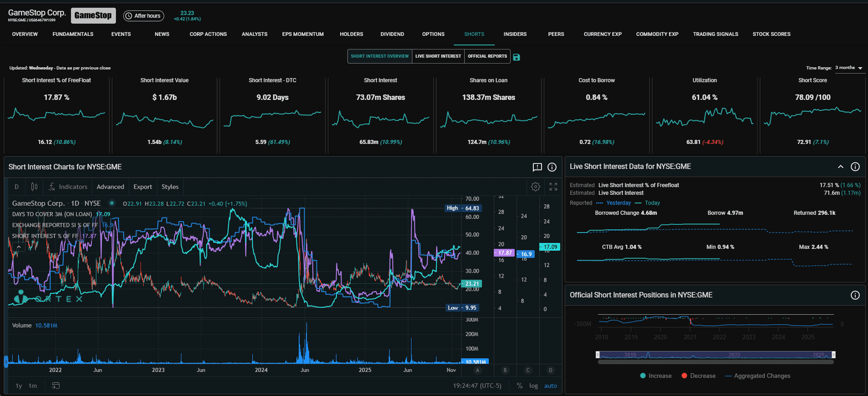Enter fullscreen mode for the chart
Image resolution: width=868 pixels, height=396 pixels.
pos(553,187)
